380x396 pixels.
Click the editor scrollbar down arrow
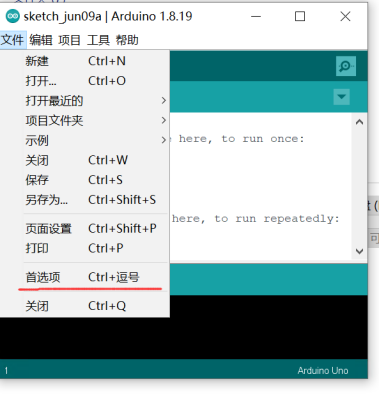[359, 251]
